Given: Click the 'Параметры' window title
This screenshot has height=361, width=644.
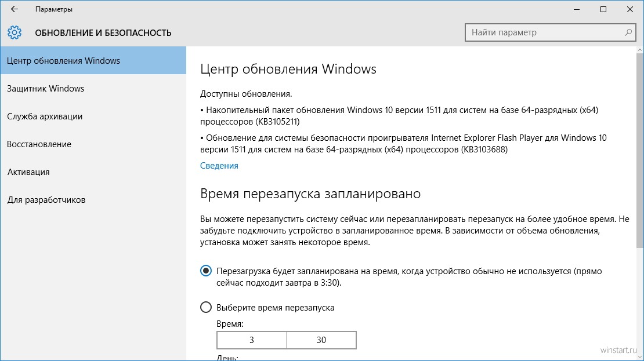Looking at the screenshot, I should pyautogui.click(x=54, y=9).
